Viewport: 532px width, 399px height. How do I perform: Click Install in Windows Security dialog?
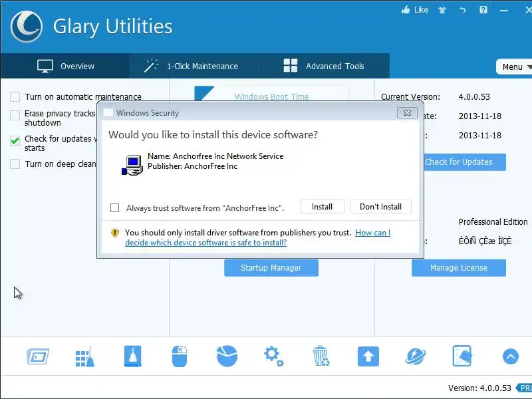click(x=323, y=207)
